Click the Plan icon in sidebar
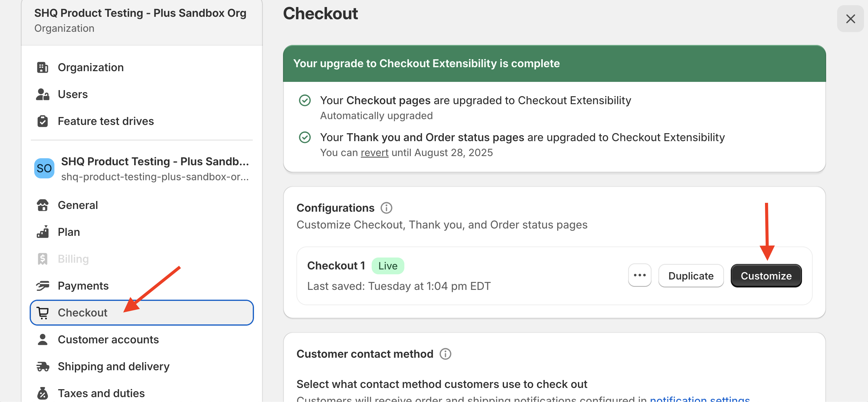Image resolution: width=868 pixels, height=402 pixels. [x=42, y=232]
